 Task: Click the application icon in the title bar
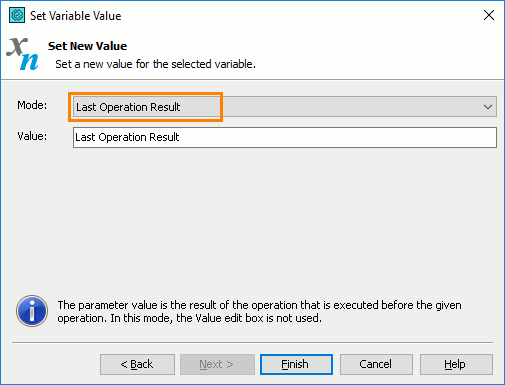click(x=17, y=15)
